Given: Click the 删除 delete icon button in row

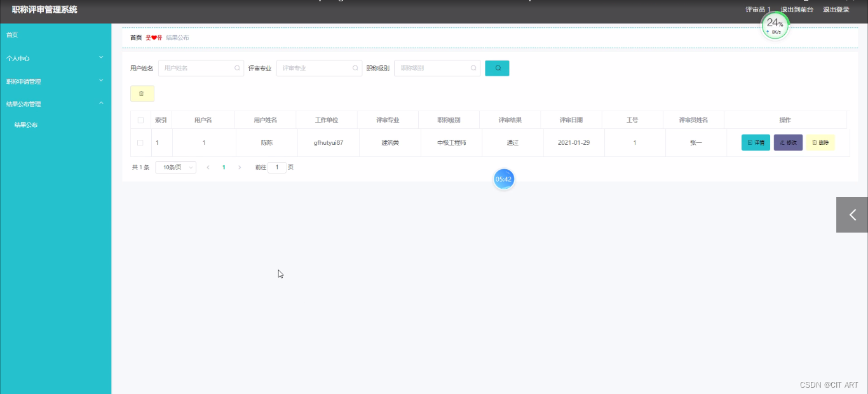Looking at the screenshot, I should coord(820,142).
